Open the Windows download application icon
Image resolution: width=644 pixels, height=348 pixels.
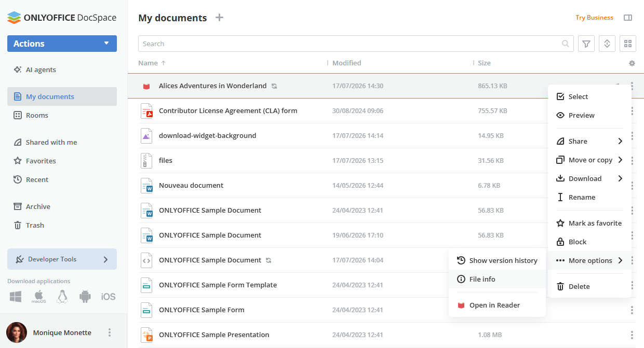(16, 297)
